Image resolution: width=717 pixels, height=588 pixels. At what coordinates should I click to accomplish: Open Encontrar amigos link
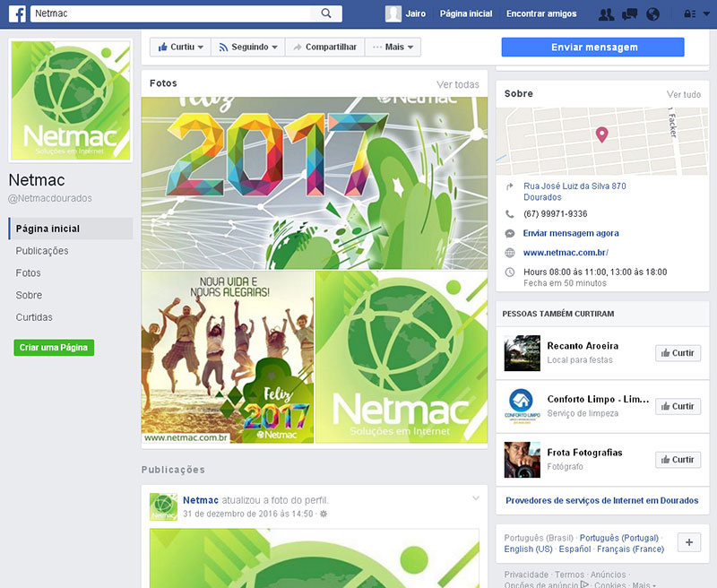point(541,13)
